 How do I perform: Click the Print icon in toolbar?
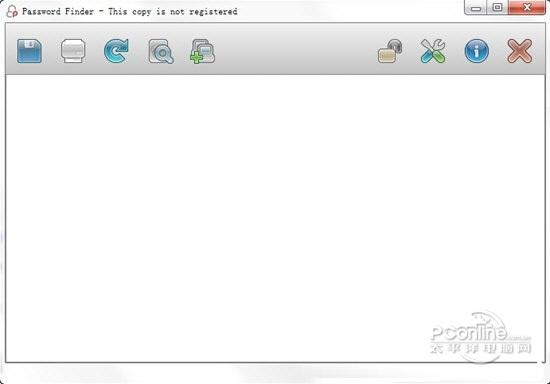[x=73, y=51]
